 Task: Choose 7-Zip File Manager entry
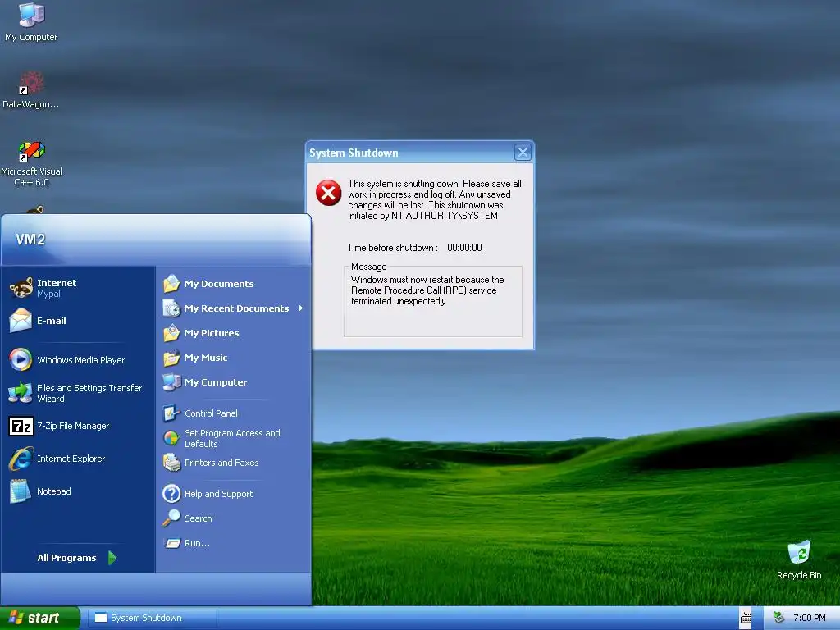(x=78, y=426)
